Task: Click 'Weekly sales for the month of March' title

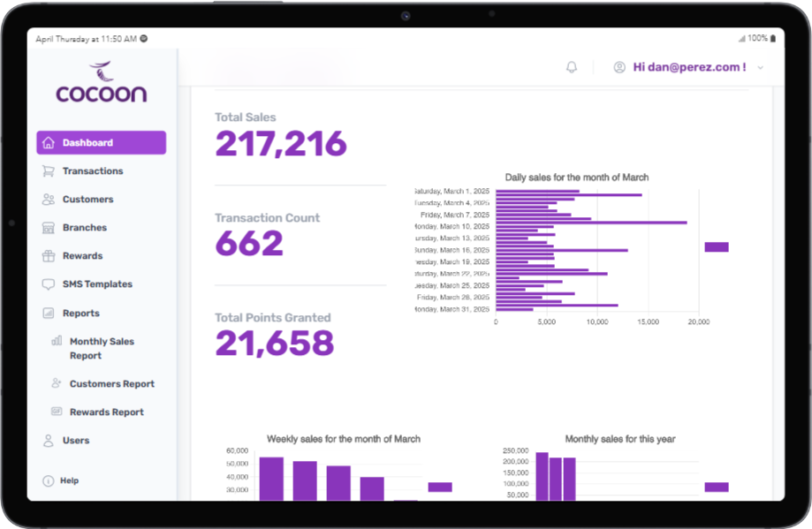Action: tap(344, 439)
